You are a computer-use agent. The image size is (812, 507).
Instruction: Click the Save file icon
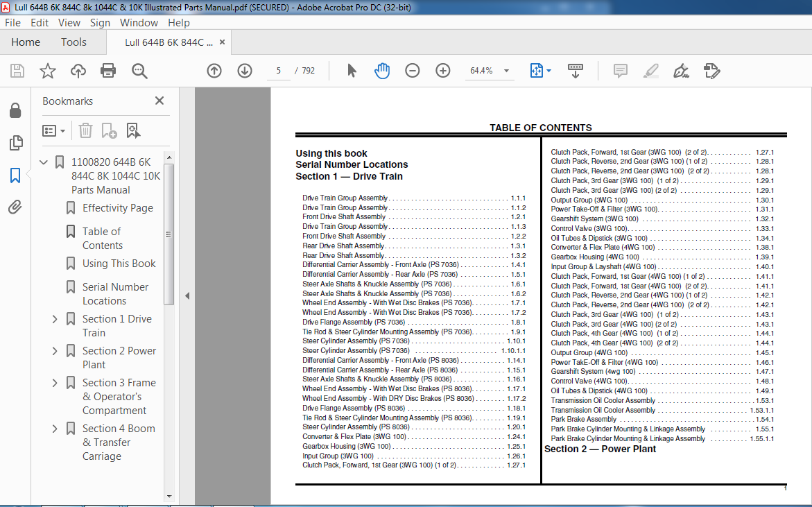(17, 71)
